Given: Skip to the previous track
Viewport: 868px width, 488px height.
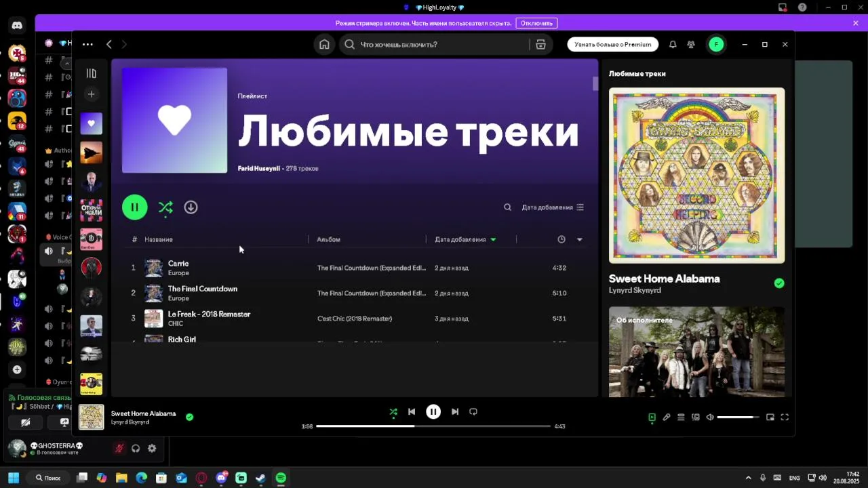Looking at the screenshot, I should coord(412,411).
